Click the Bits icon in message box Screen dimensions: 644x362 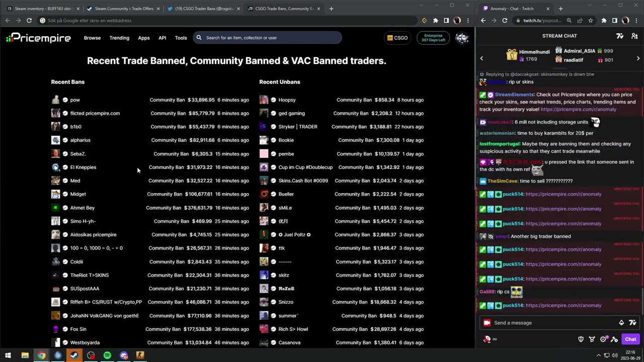coord(621,323)
